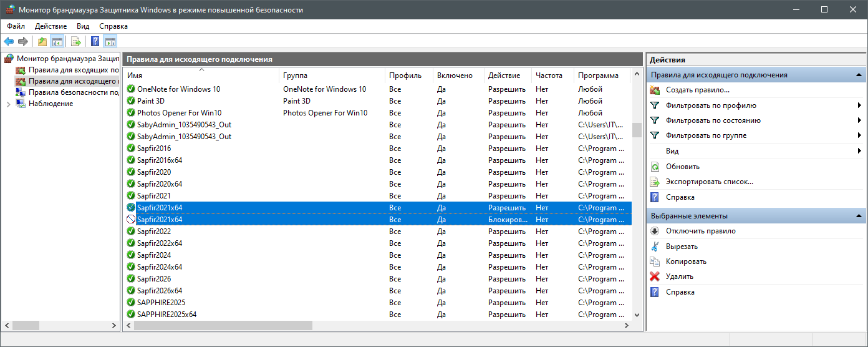Select the Sapfir2022x64 rule name
Image resolution: width=868 pixels, height=347 pixels.
[160, 243]
